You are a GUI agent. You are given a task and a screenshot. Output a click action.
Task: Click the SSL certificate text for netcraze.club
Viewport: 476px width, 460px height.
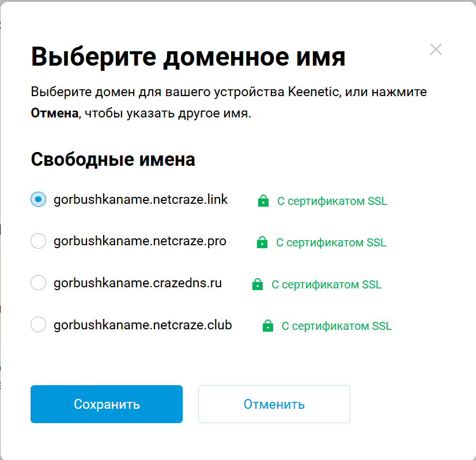pyautogui.click(x=337, y=326)
